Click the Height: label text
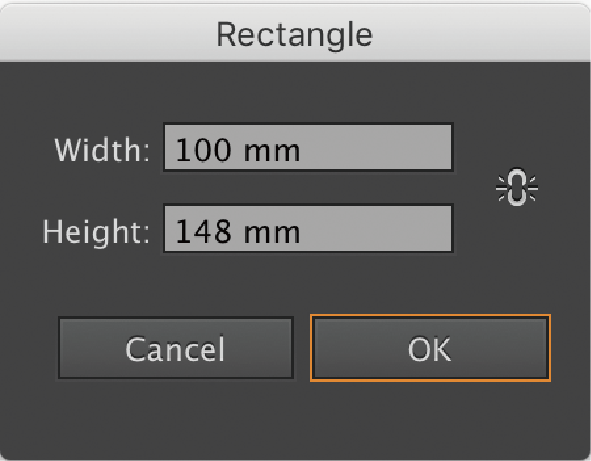 96,232
